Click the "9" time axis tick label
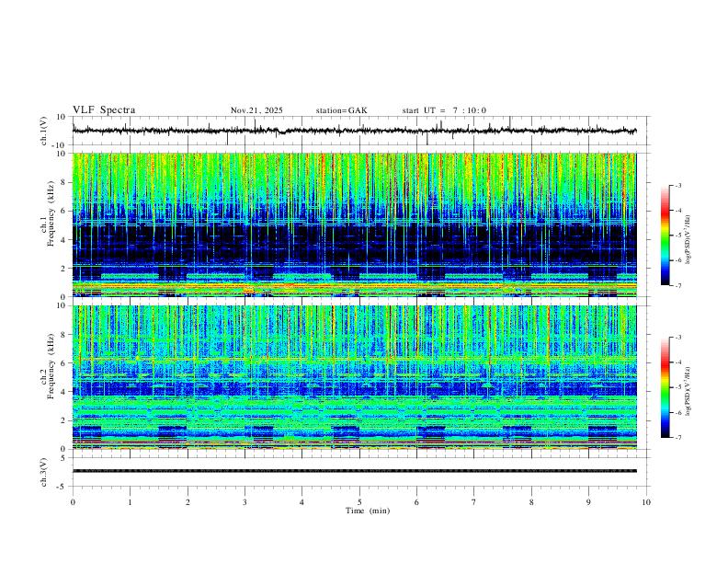The height and width of the screenshot is (563, 728). (x=588, y=502)
